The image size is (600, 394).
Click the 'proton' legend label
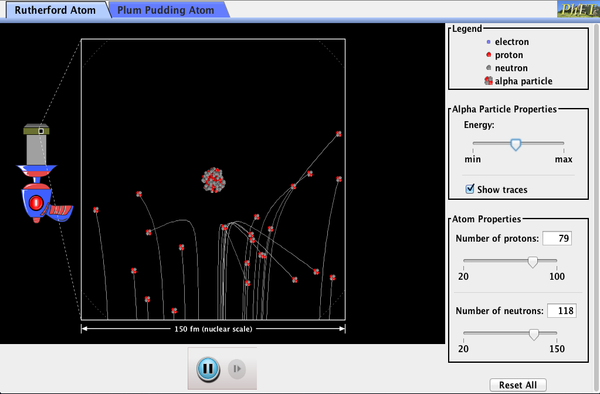[x=509, y=55]
